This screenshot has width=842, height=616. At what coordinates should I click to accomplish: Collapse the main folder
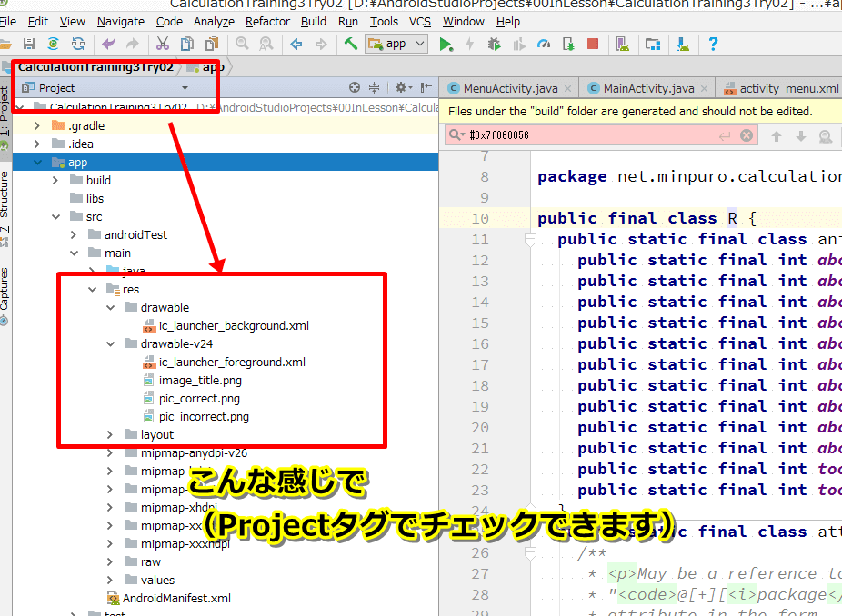pos(74,253)
